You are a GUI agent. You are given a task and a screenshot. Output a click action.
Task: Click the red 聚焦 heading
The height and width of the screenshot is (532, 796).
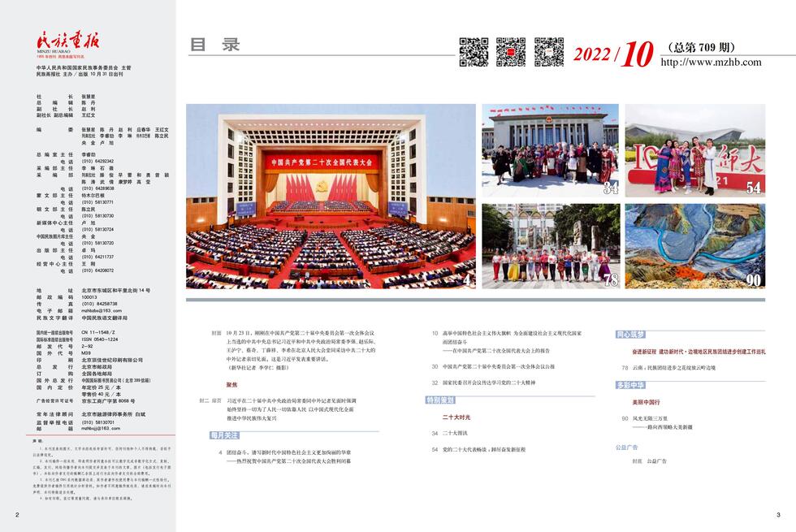click(231, 385)
